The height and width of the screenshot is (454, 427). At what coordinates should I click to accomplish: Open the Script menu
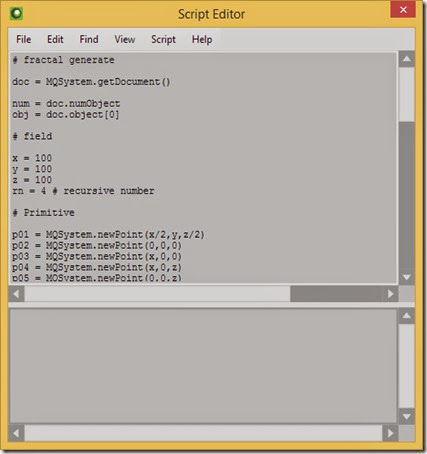pyautogui.click(x=163, y=39)
